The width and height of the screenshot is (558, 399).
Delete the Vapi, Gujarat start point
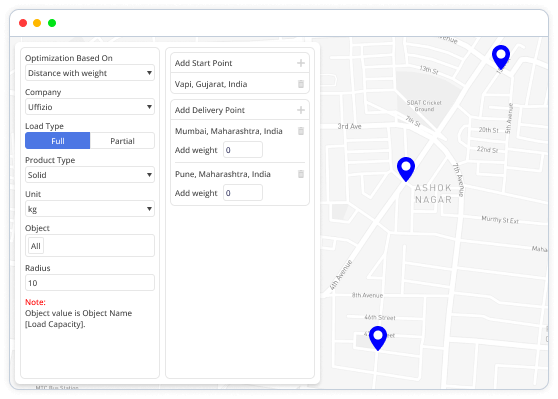click(301, 84)
